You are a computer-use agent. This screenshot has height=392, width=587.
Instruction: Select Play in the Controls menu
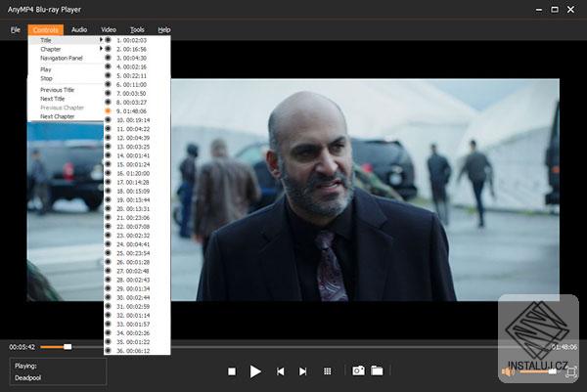(66, 69)
